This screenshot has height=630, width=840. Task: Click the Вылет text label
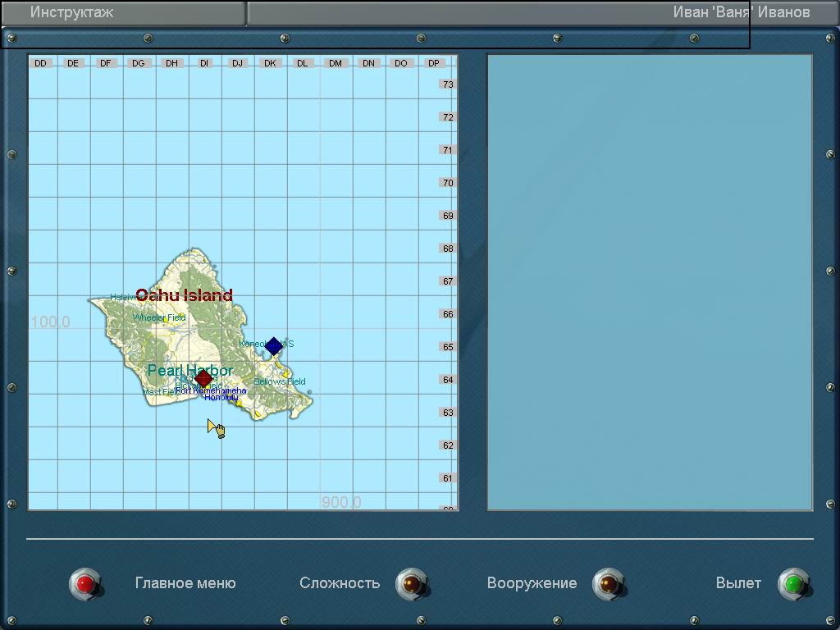(x=738, y=583)
